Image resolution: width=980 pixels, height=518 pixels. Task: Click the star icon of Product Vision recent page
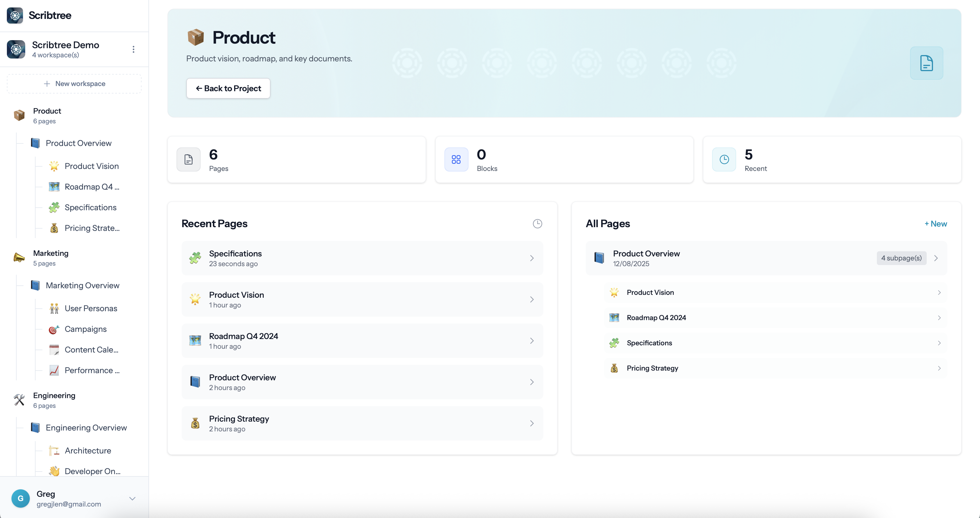[x=195, y=299]
